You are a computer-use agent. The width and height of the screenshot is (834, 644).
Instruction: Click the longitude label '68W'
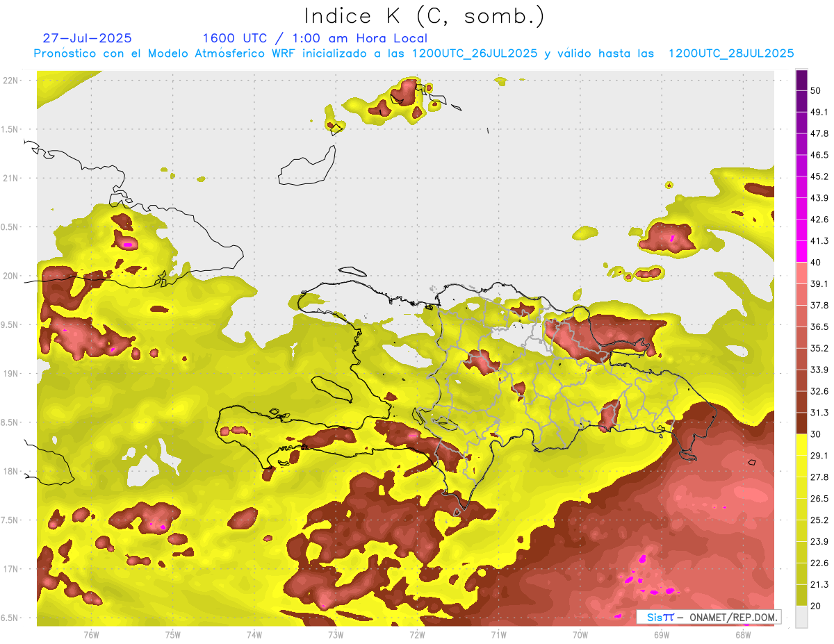tap(743, 634)
